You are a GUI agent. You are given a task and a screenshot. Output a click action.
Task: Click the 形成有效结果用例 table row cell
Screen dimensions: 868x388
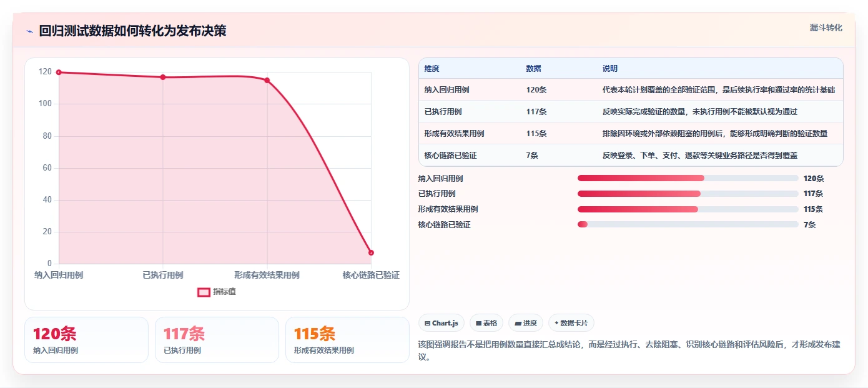pos(454,134)
